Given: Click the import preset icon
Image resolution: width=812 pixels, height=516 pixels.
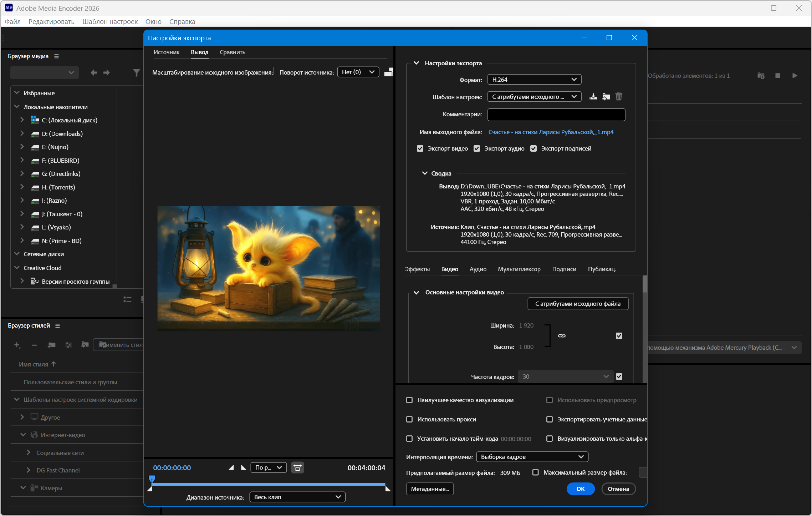Looking at the screenshot, I should (x=606, y=97).
